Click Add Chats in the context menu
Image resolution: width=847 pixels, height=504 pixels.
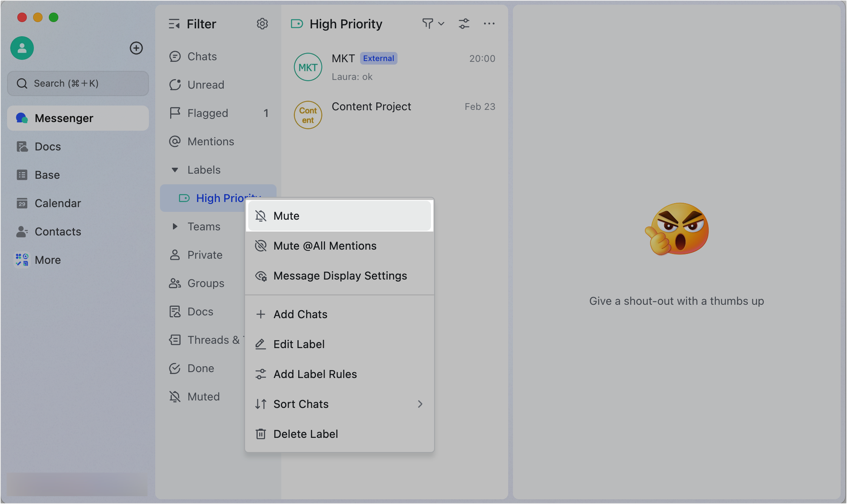coord(300,314)
